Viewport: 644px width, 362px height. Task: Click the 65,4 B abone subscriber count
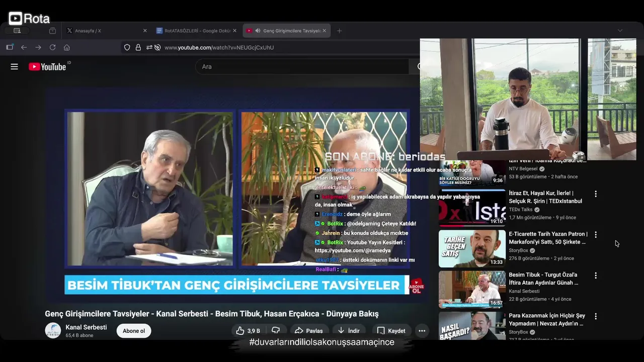[79, 335]
